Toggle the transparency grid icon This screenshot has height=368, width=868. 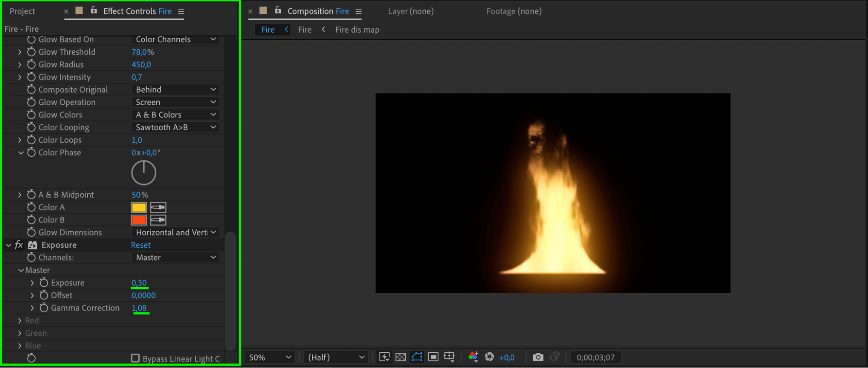pos(400,357)
